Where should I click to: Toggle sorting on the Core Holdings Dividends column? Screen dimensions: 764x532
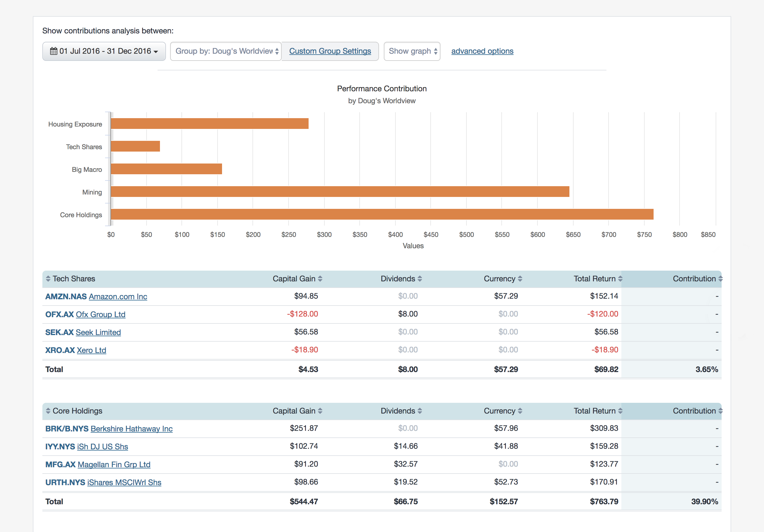(420, 411)
